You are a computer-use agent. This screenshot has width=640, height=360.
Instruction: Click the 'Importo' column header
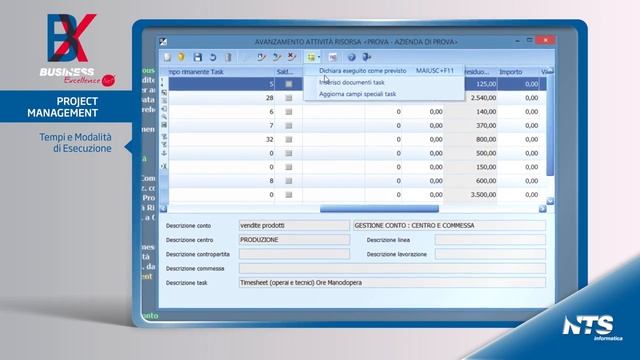click(x=518, y=72)
